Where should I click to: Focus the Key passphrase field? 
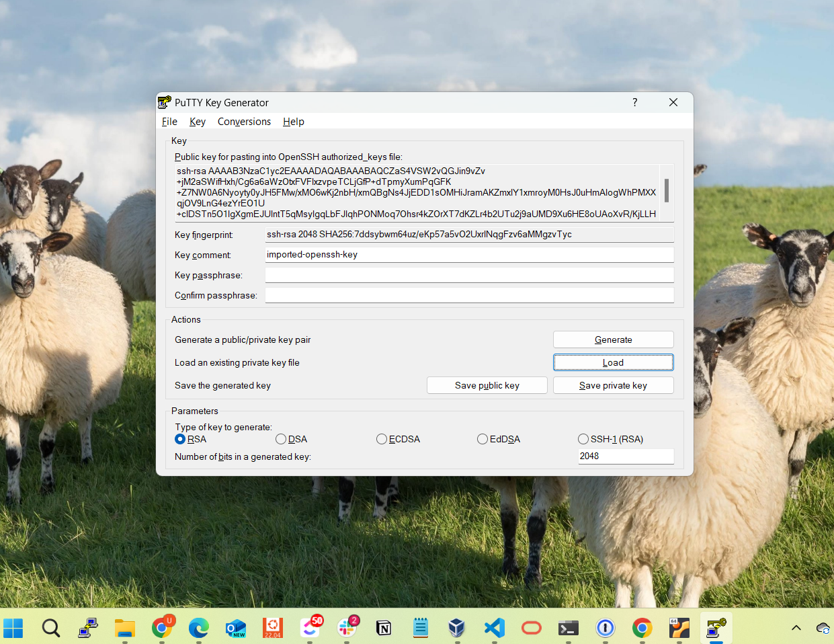tap(469, 274)
